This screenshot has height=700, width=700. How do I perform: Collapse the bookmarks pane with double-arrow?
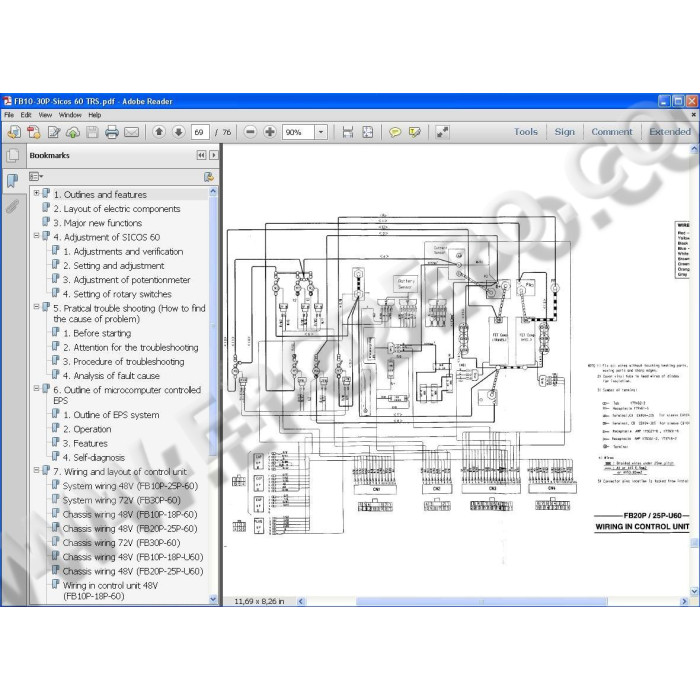pos(201,155)
